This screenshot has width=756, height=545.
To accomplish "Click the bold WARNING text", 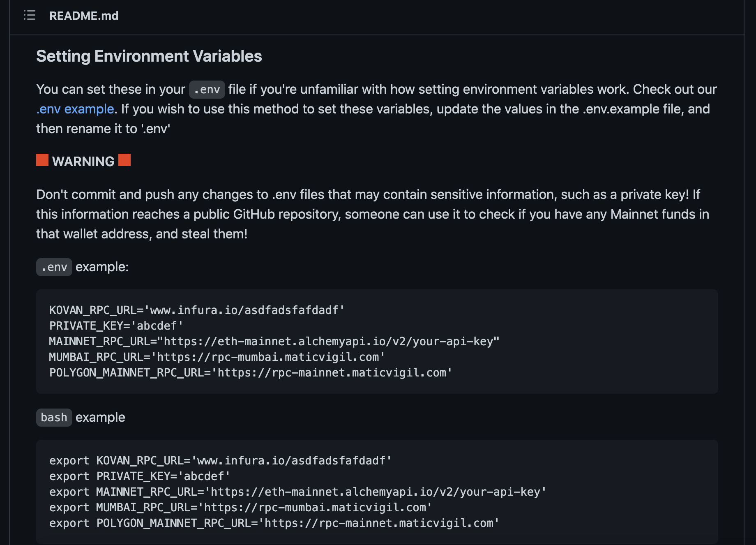I will pyautogui.click(x=83, y=162).
